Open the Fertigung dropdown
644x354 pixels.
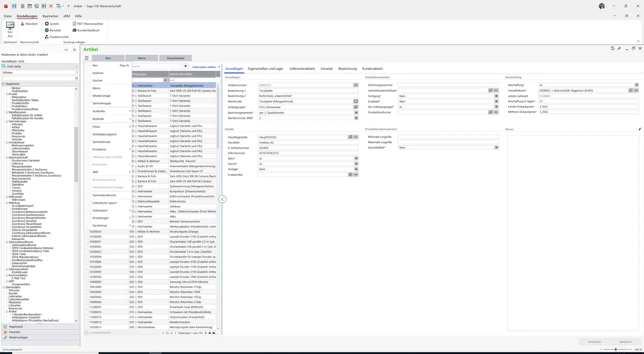coord(496,96)
